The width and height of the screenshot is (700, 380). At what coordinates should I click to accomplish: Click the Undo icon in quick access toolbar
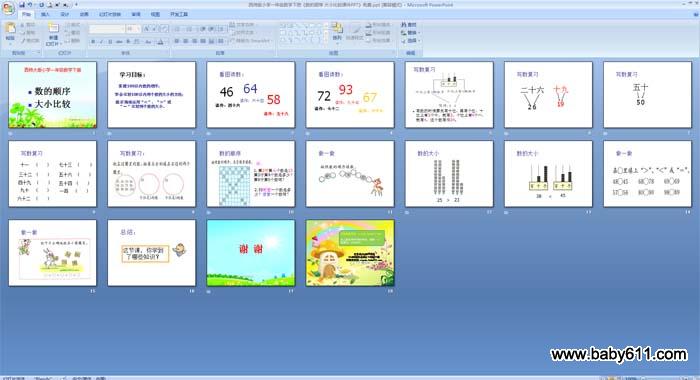click(30, 4)
